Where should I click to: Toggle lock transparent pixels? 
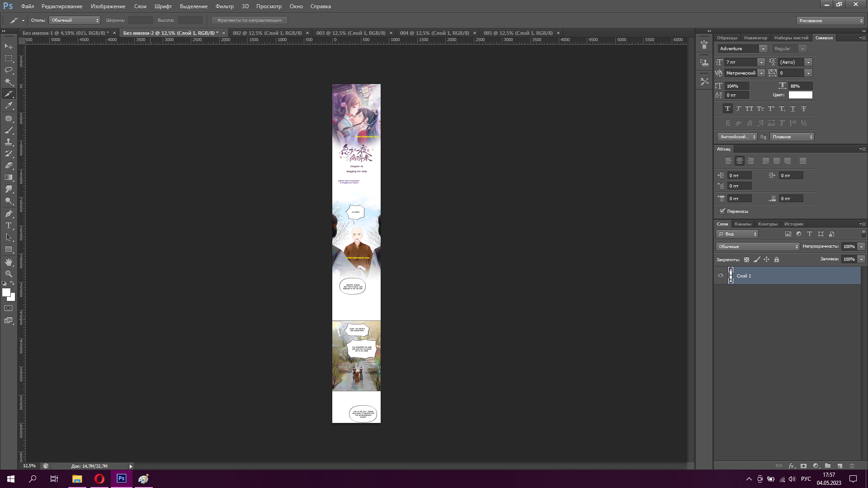(746, 259)
